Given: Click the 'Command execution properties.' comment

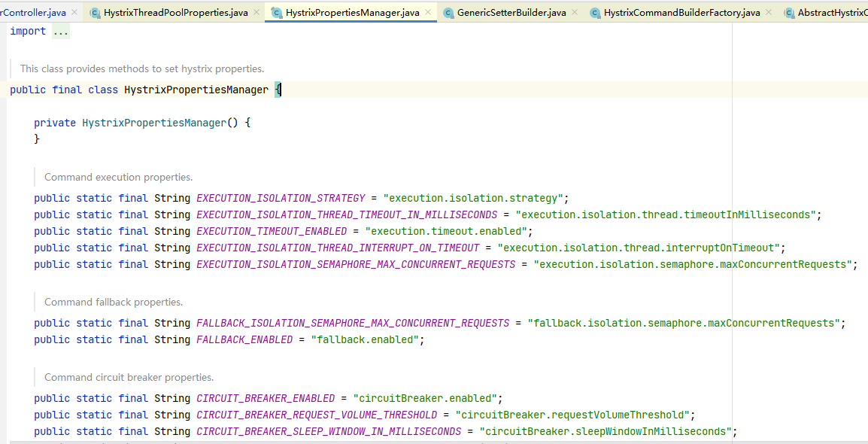Looking at the screenshot, I should 118,177.
